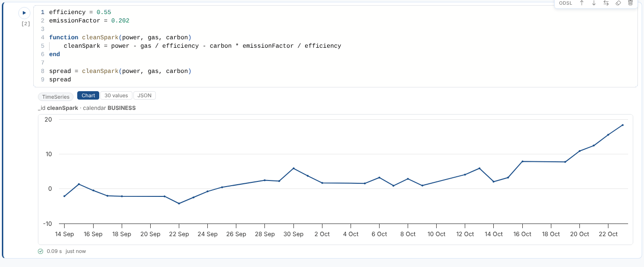Click the 22 Sep lowest data point
The width and height of the screenshot is (644, 267).
[x=179, y=203]
